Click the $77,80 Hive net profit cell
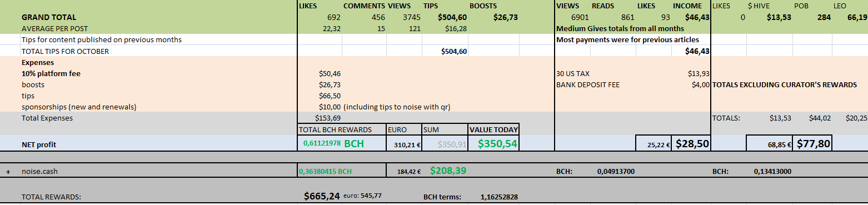 [x=814, y=144]
